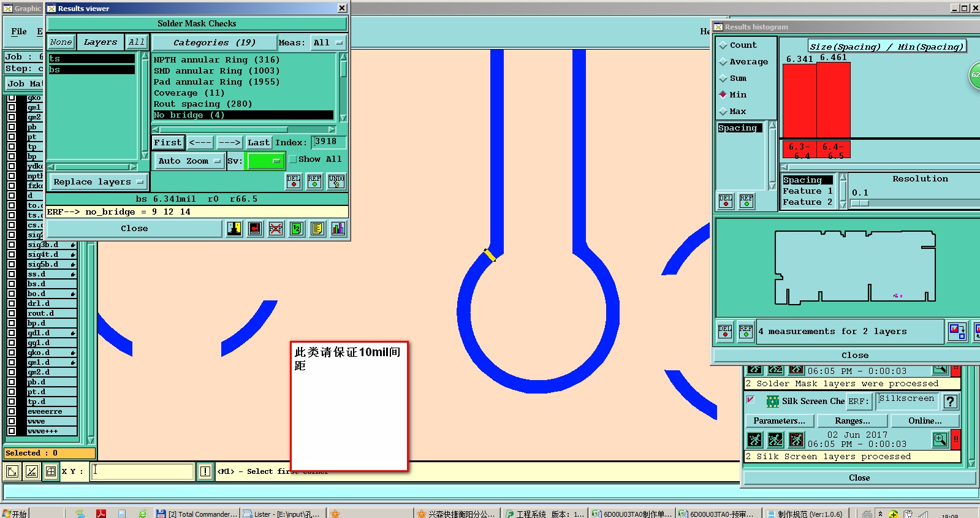Open the Replace layers dropdown
This screenshot has height=518, width=980.
coord(97,182)
